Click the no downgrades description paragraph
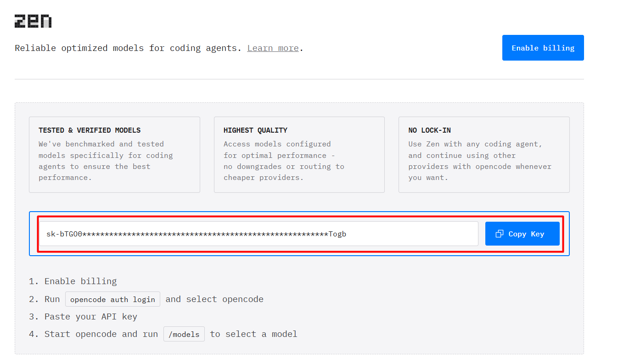This screenshot has width=635, height=364. pyautogui.click(x=284, y=161)
